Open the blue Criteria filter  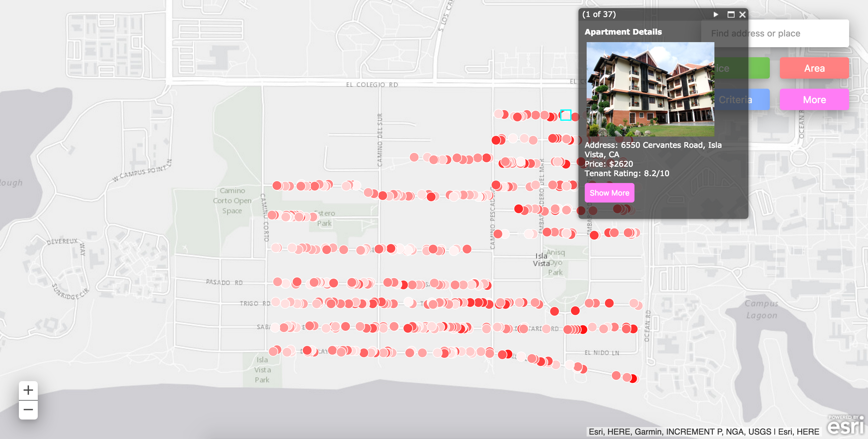758,100
